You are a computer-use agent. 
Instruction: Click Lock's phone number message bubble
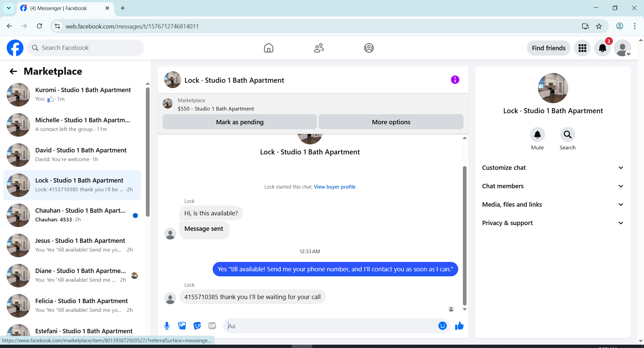(x=252, y=297)
